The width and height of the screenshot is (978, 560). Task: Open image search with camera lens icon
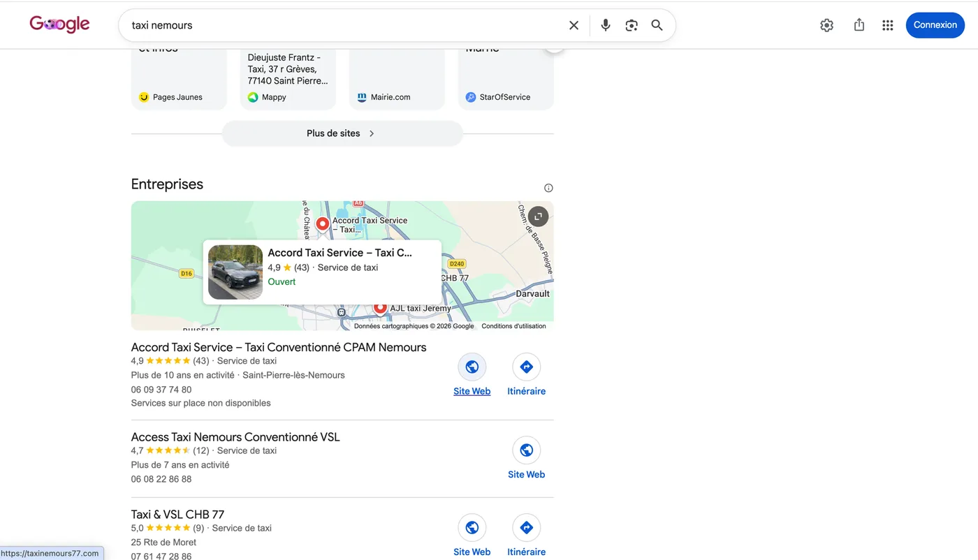pos(632,25)
